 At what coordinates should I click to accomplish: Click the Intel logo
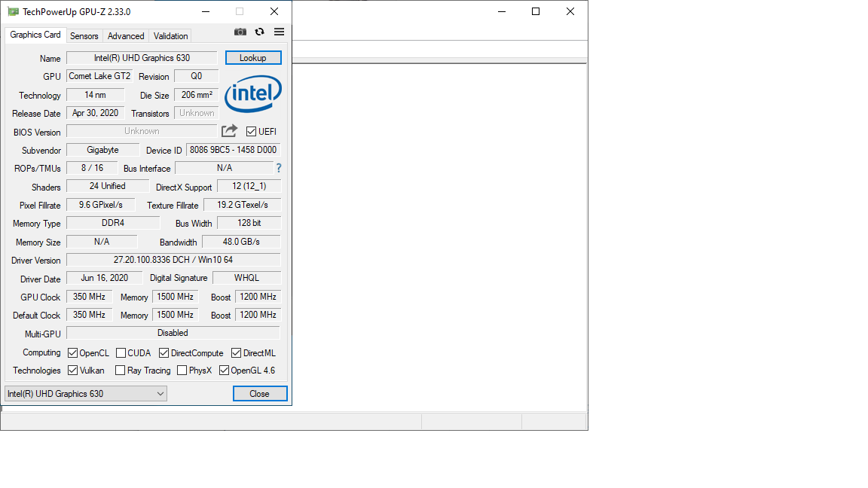tap(253, 94)
